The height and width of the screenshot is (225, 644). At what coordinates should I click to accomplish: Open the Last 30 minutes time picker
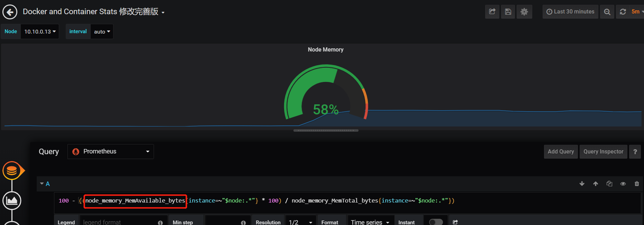tap(570, 12)
